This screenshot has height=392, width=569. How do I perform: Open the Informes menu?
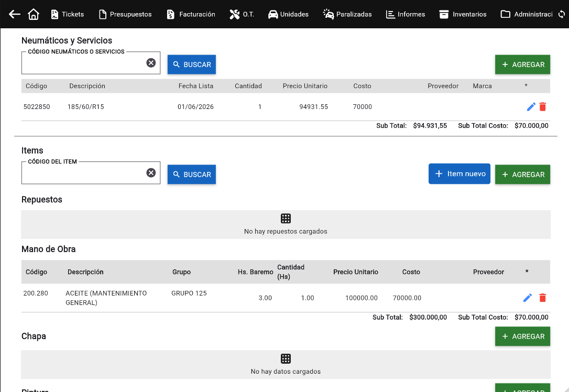click(x=406, y=14)
